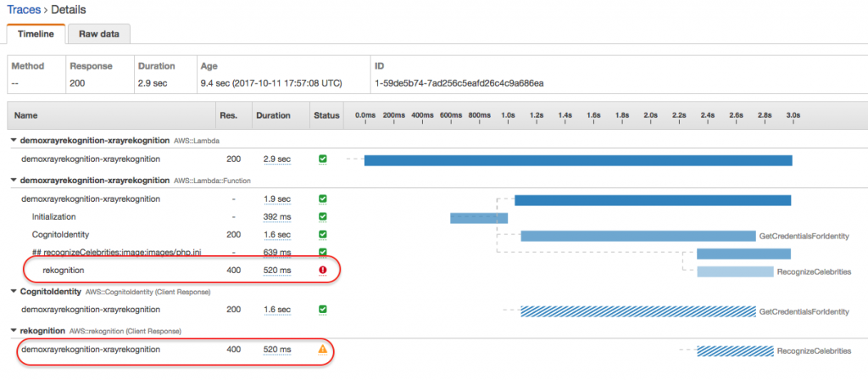Click orange warning icon on rekognition client row
The width and height of the screenshot is (868, 380).
(x=323, y=349)
